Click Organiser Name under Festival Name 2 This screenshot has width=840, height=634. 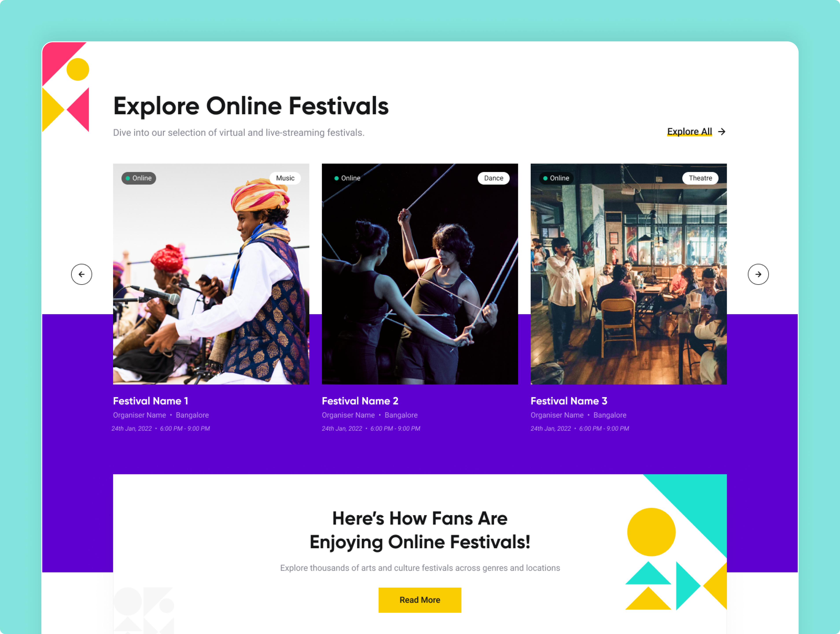(348, 415)
